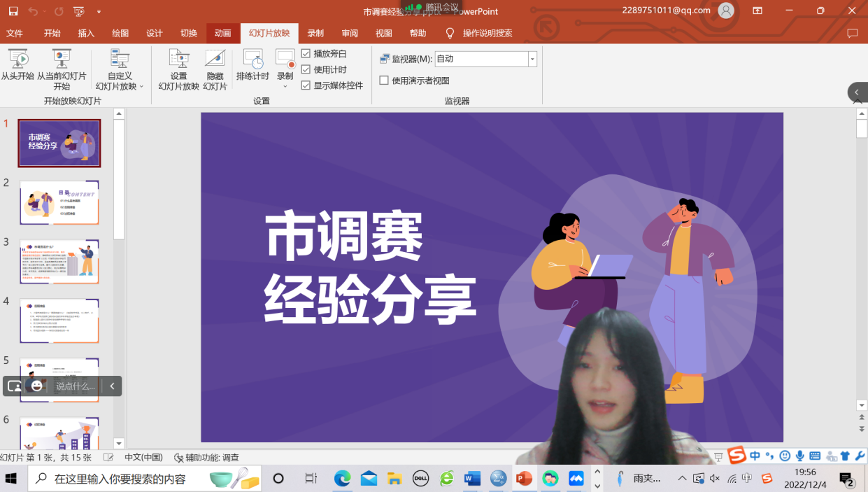Open the Animations (动画) ribbon tab
This screenshot has height=492, width=868.
pos(222,33)
